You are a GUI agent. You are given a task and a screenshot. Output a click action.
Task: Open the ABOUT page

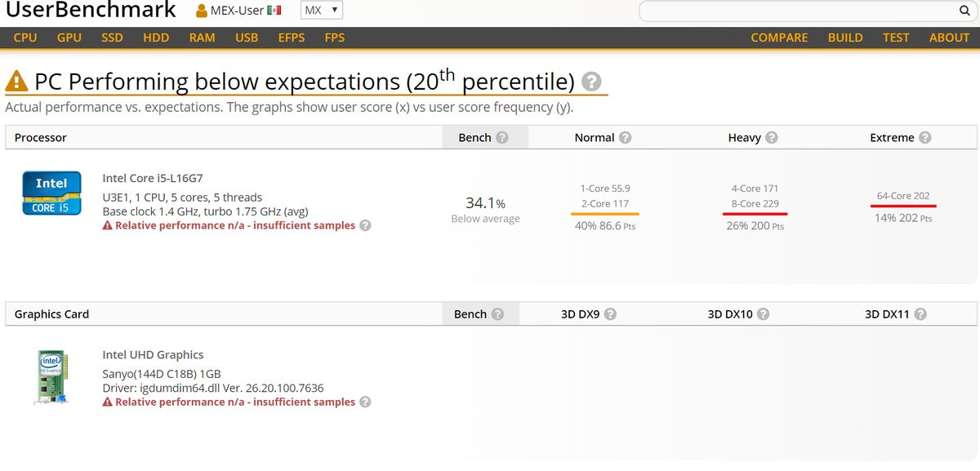[x=949, y=38]
